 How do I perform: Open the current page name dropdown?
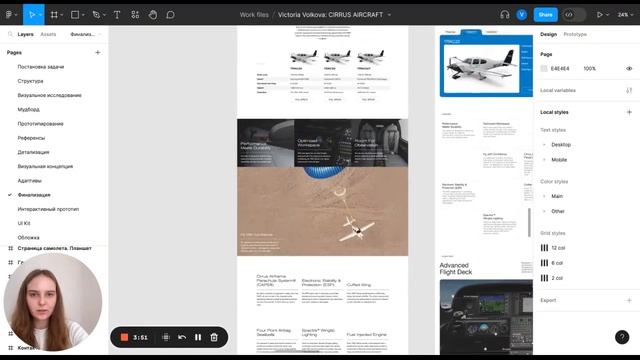(85, 34)
